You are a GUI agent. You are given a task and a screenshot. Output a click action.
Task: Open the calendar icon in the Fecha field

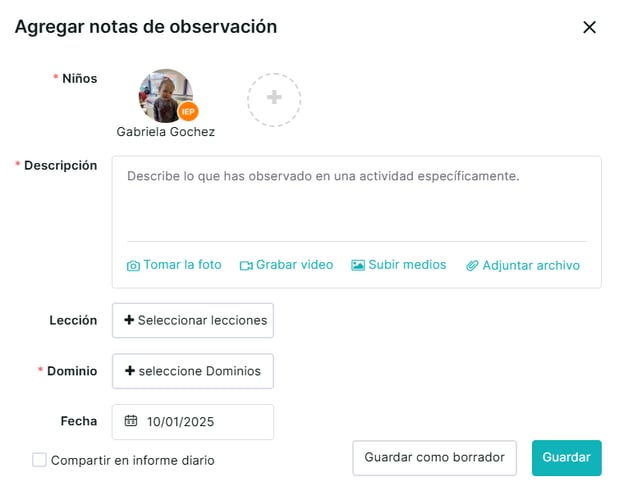click(x=131, y=421)
